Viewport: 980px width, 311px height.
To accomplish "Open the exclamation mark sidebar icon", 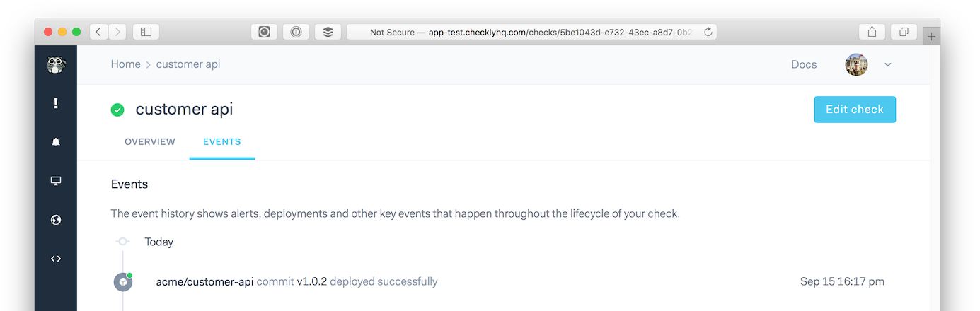I will [x=56, y=103].
